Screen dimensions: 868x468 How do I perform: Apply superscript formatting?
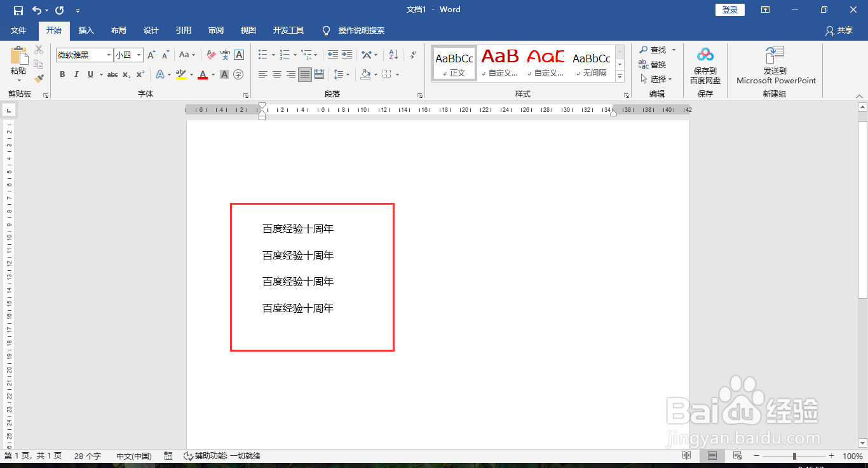coord(140,74)
